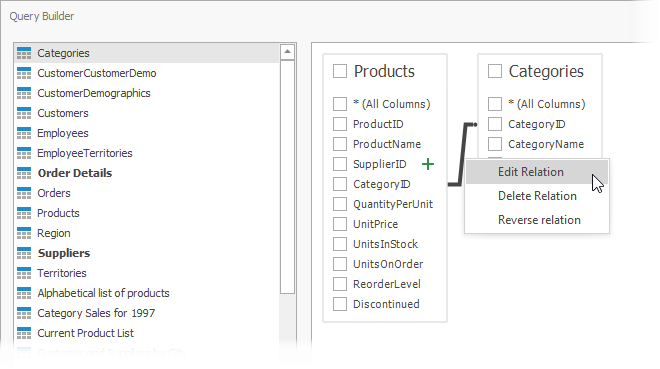Check the Products table header checkbox
Screen dimensions: 660x369
340,71
